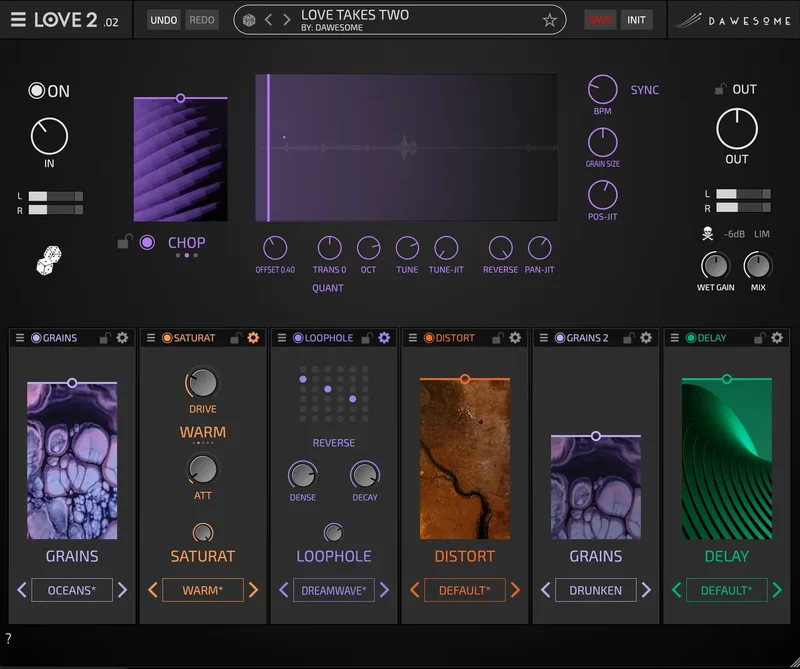The width and height of the screenshot is (800, 669).
Task: Click the QUANT label under TRANS
Action: 328,288
